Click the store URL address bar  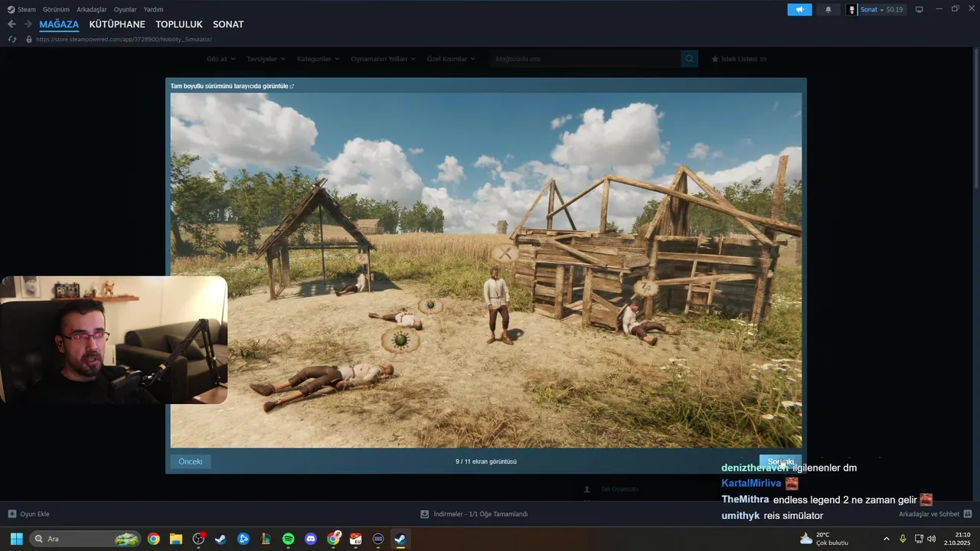pyautogui.click(x=124, y=39)
